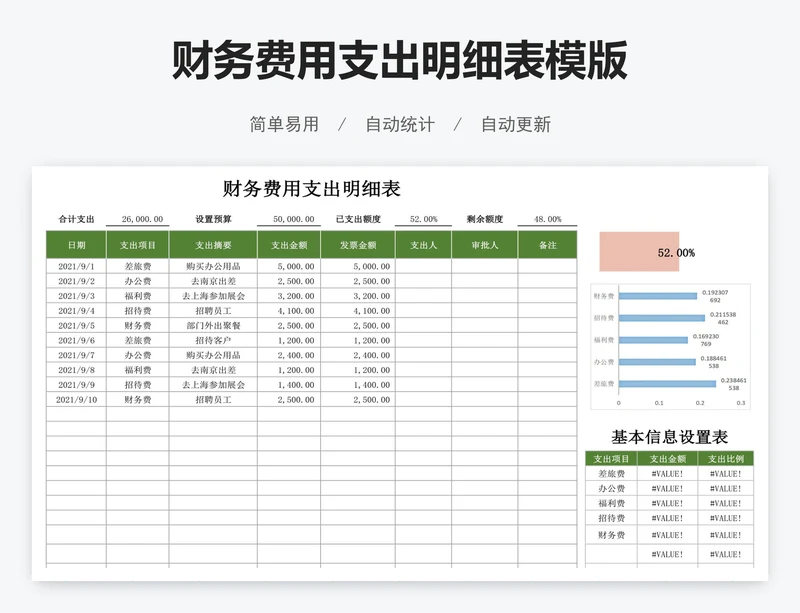800x613 pixels.
Task: Select the 自动统计 subtitle text
Action: coord(400,125)
